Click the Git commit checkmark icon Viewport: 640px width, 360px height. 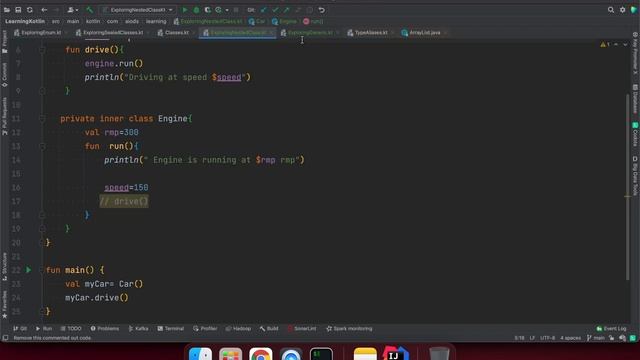pyautogui.click(x=276, y=10)
